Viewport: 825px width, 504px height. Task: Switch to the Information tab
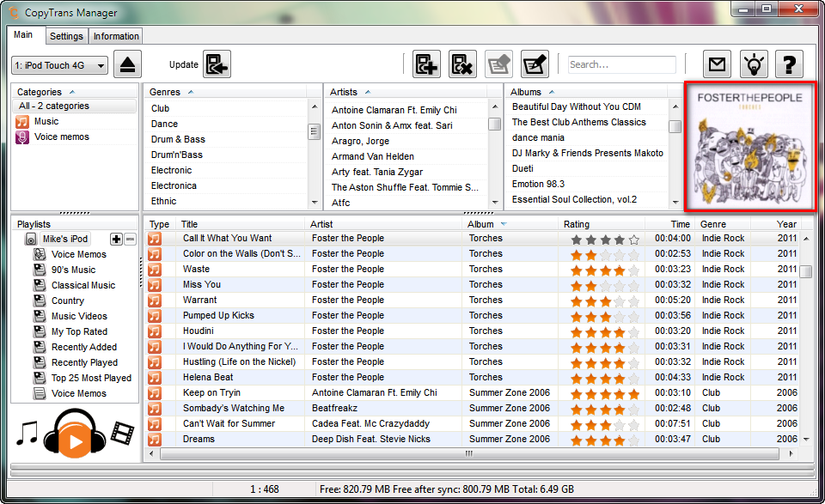116,36
